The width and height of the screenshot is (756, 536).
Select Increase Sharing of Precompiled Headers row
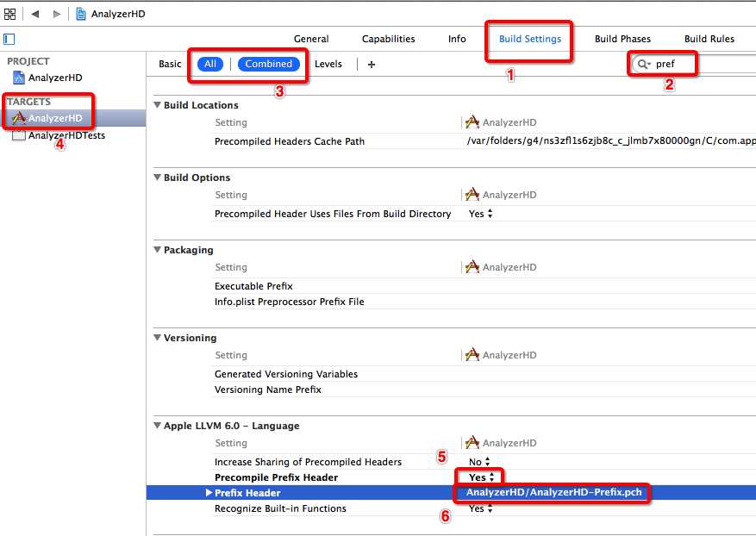[x=308, y=462]
